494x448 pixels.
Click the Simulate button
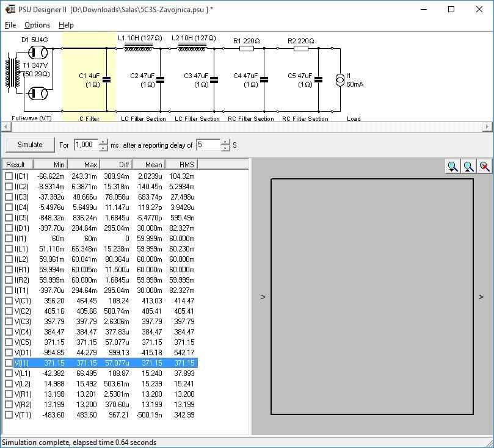[30, 145]
